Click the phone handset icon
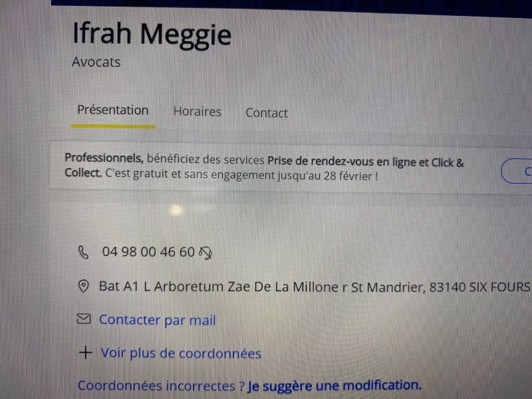 [x=84, y=253]
